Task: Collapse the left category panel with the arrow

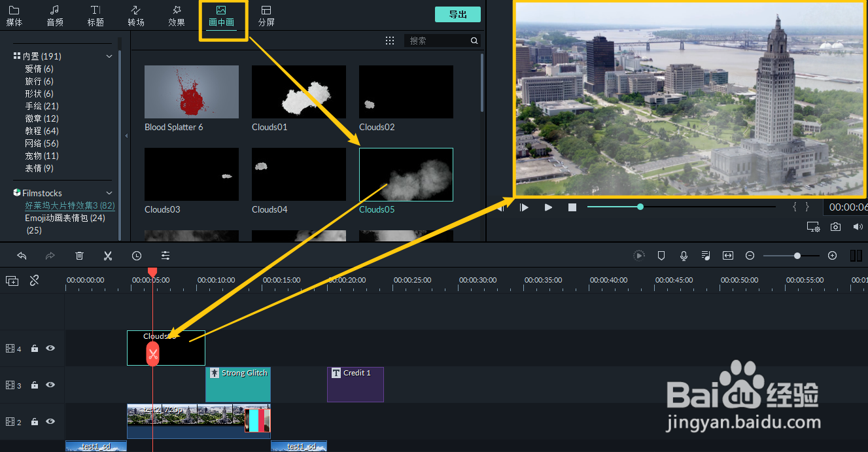Action: tap(126, 136)
